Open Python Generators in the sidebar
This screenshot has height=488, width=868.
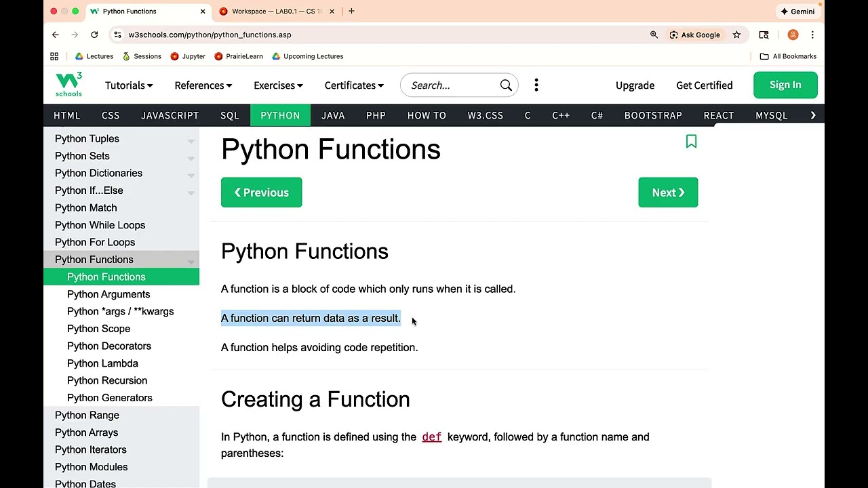click(110, 398)
